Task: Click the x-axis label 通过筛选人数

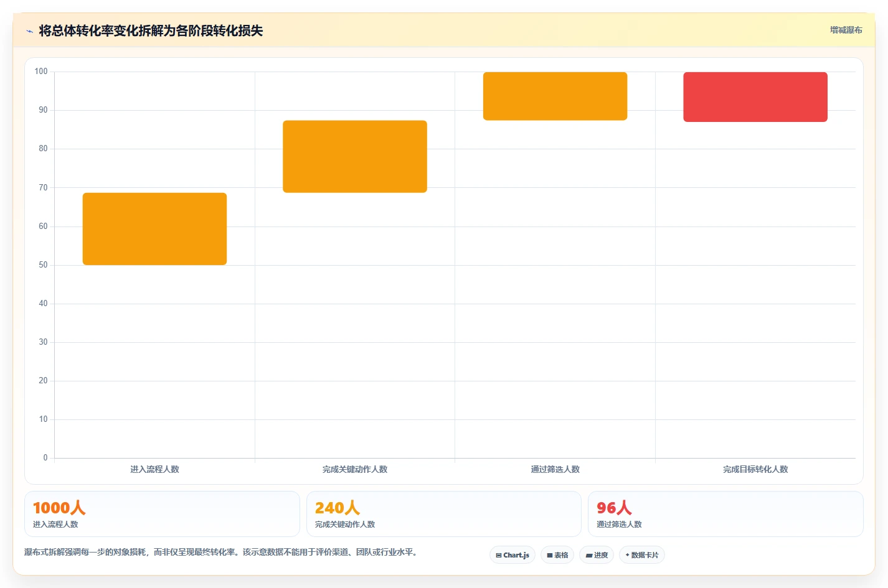Action: (555, 469)
